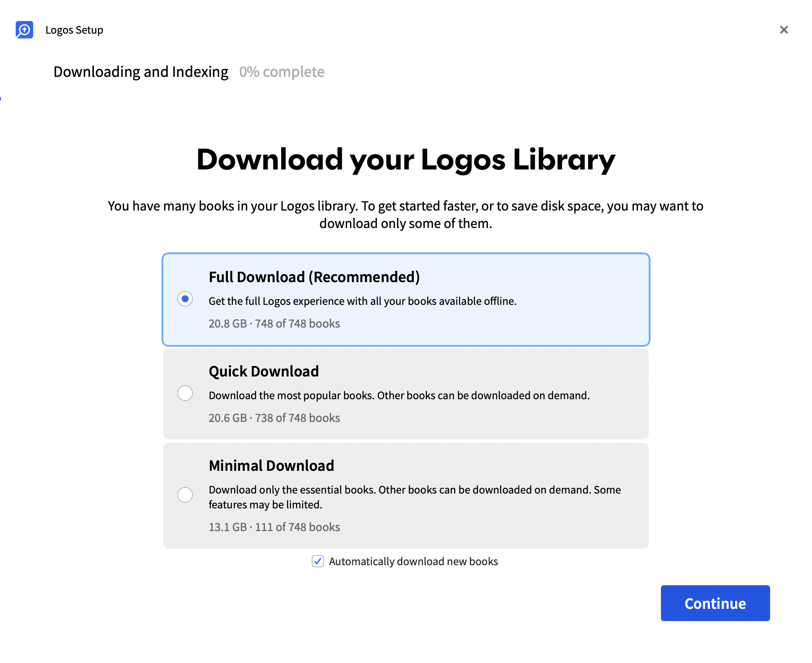Select the Full Download radio button
Screen dimensions: 812x663
[x=185, y=299]
